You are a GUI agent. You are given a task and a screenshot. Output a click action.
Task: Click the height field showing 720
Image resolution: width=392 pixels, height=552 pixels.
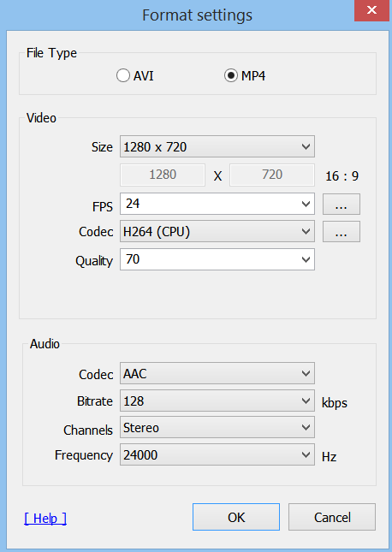272,175
